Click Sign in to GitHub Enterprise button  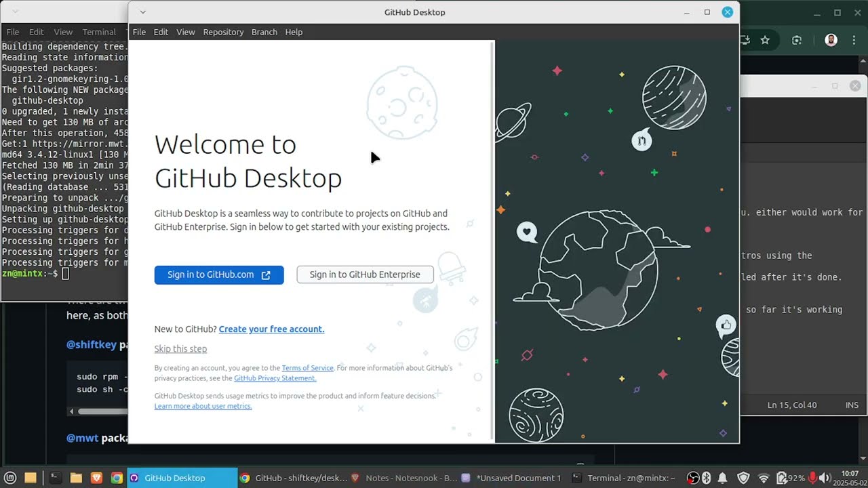coord(365,274)
